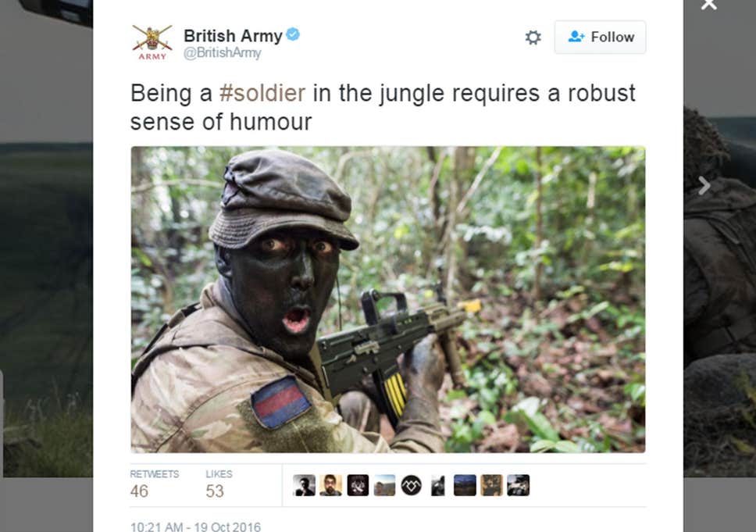
Task: Click the 10:21 AM - 19 Oct 2016 timestamp
Action: [x=195, y=527]
